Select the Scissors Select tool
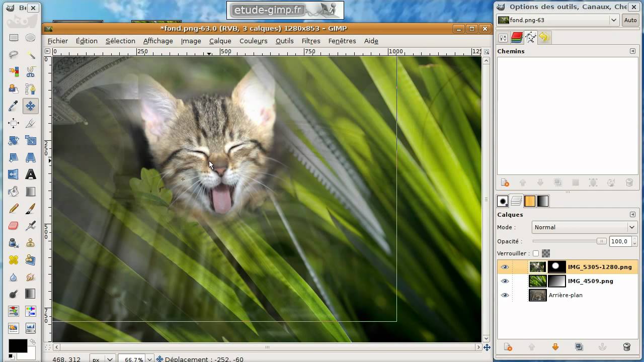The width and height of the screenshot is (644, 362). pyautogui.click(x=31, y=72)
